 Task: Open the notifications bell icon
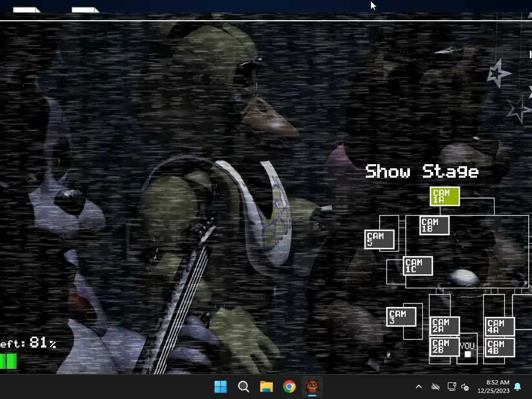(x=518, y=387)
